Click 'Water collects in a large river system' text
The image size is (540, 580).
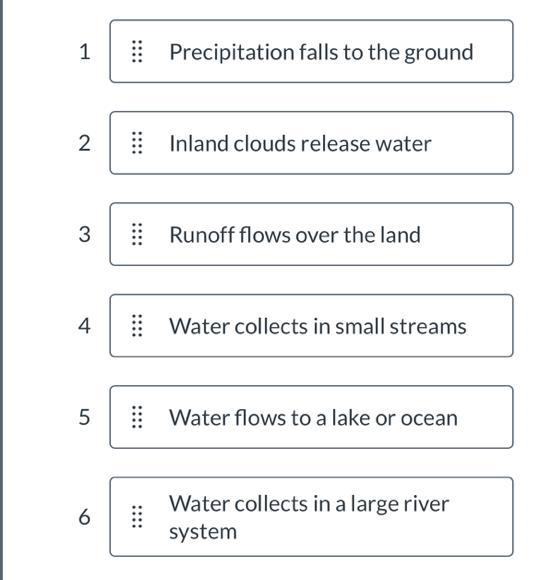tap(309, 517)
